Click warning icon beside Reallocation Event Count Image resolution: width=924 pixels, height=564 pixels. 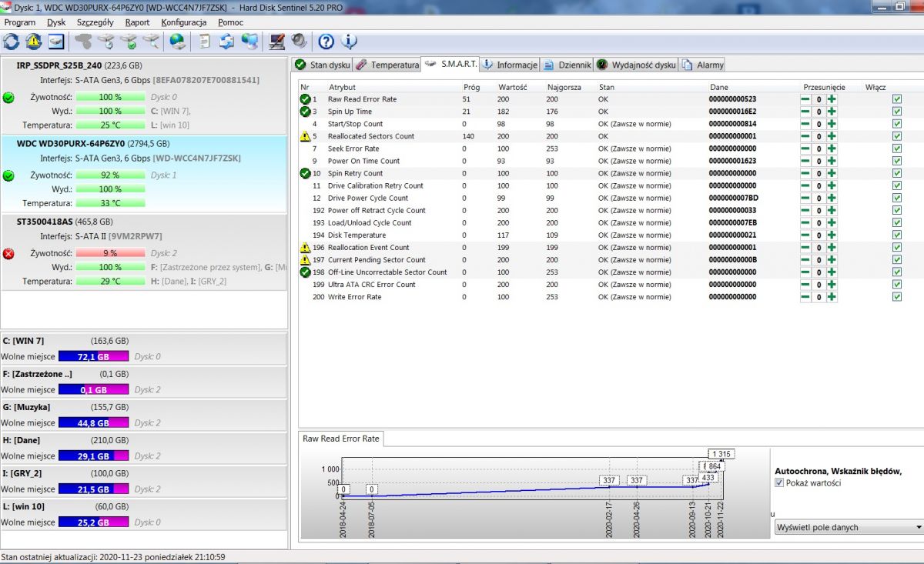(305, 247)
